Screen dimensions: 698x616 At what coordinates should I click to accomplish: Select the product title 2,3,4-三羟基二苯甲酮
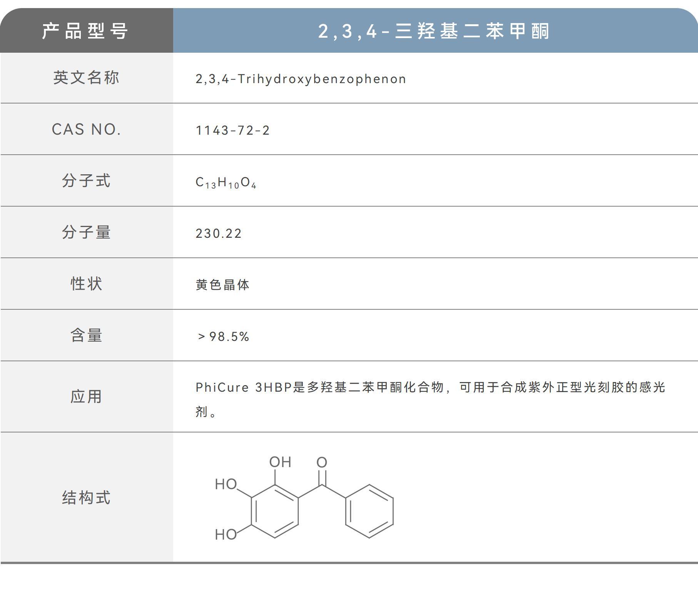[435, 32]
